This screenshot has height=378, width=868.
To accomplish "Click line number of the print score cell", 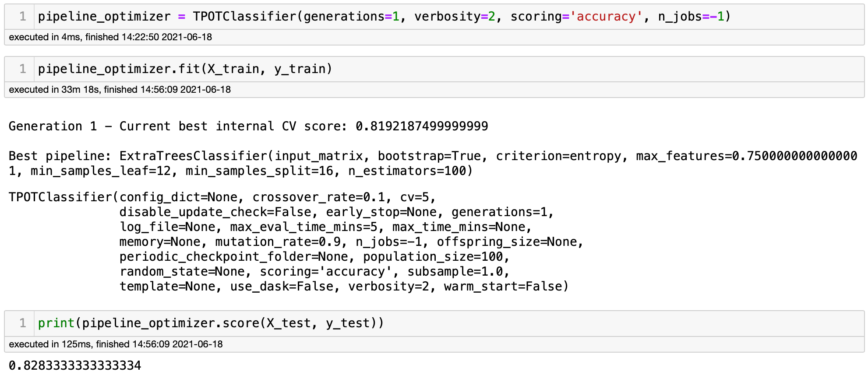I will [x=23, y=323].
